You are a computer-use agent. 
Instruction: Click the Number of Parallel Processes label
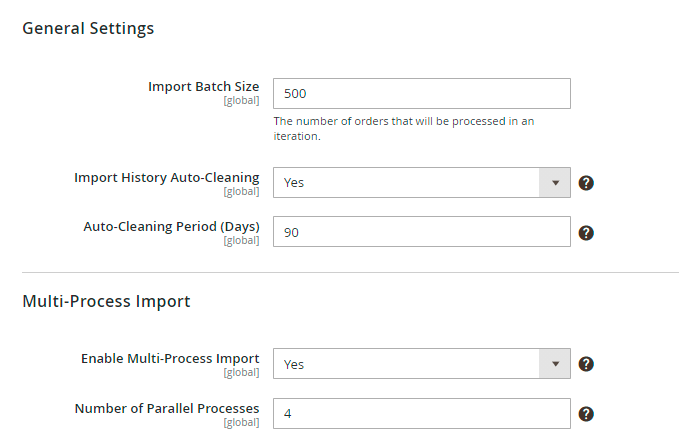click(x=167, y=408)
